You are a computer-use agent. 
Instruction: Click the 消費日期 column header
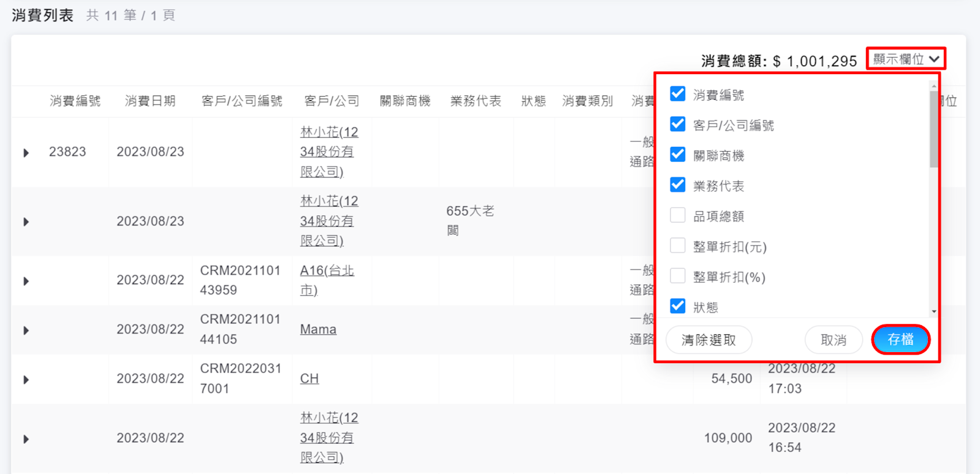point(150,101)
